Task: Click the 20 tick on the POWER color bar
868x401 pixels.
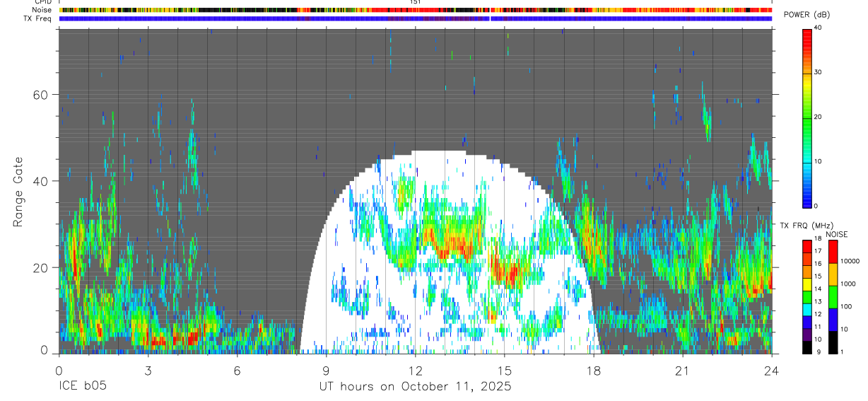Action: pyautogui.click(x=819, y=117)
